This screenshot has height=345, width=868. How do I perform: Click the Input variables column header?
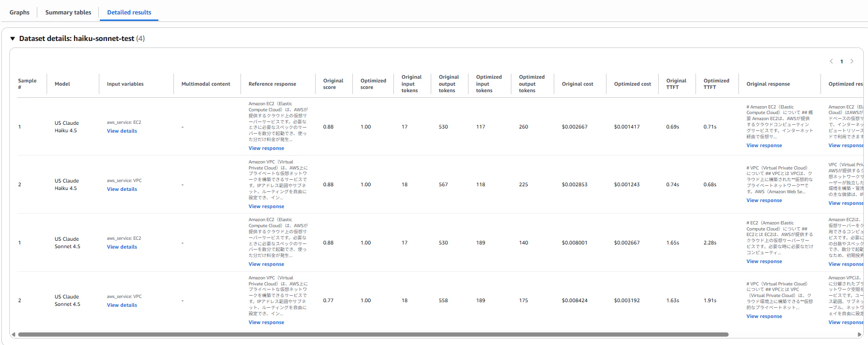pos(125,84)
